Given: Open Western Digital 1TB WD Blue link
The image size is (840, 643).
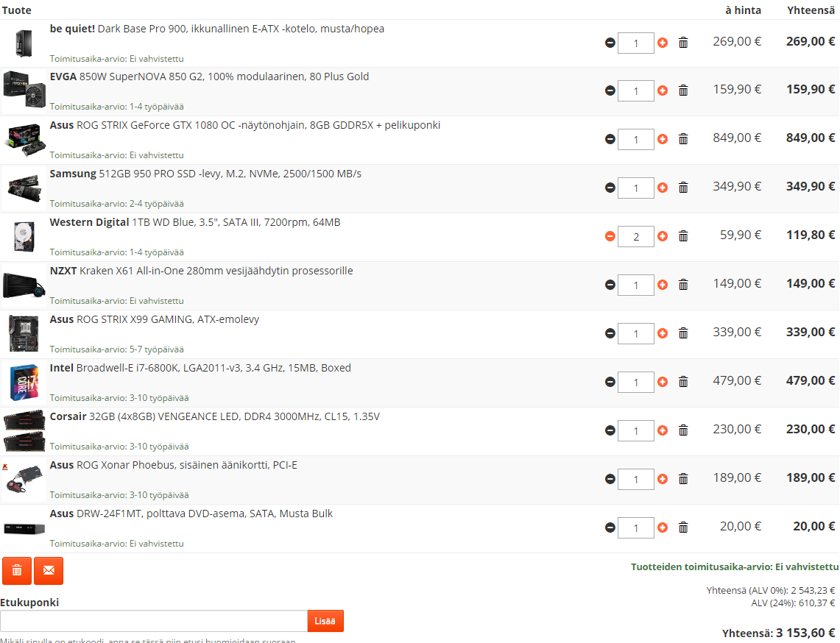Looking at the screenshot, I should [195, 222].
